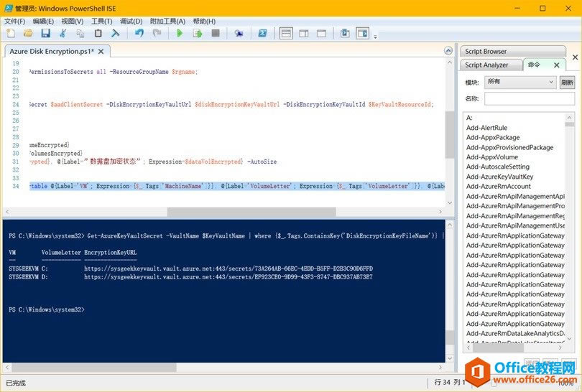This screenshot has height=392, width=582.
Task: Close the 命令 add-on tab
Action: coord(556,65)
